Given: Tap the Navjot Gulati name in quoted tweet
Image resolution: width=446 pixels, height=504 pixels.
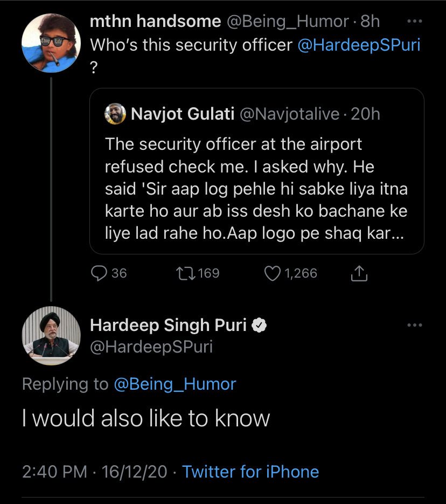Looking at the screenshot, I should (183, 114).
